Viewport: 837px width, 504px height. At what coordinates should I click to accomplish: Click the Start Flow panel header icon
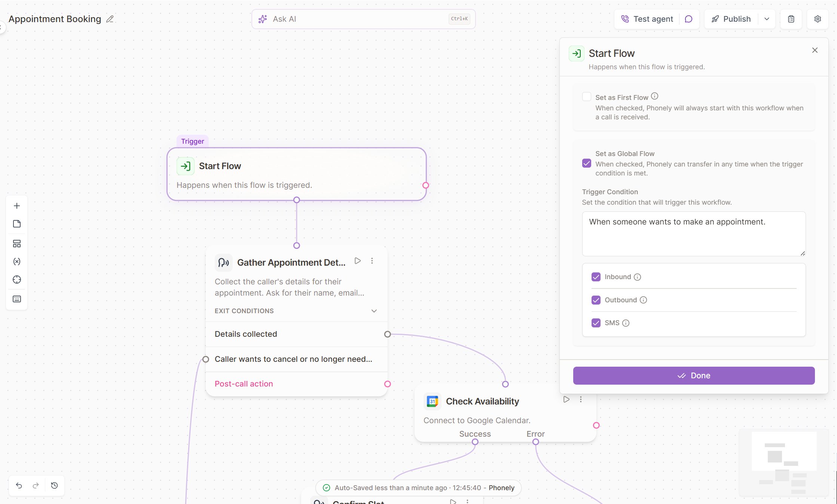pos(577,54)
